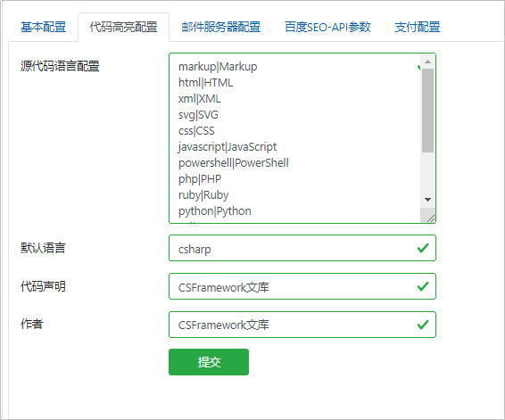The height and width of the screenshot is (420, 505).
Task: Open the 百度SEO-API参数 tab
Action: pos(327,27)
